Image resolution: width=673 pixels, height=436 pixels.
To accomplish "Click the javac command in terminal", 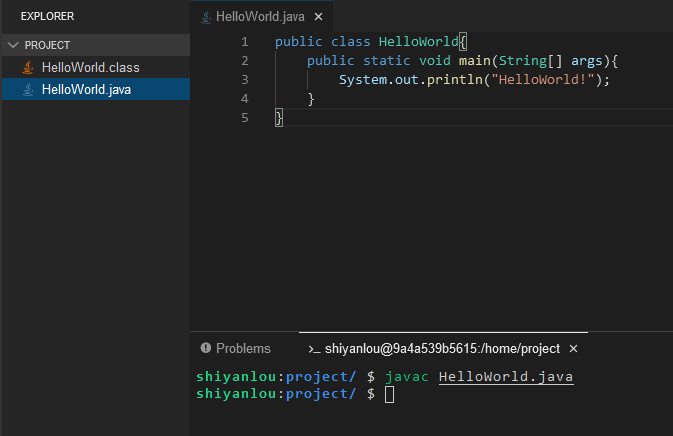I will pyautogui.click(x=406, y=377).
